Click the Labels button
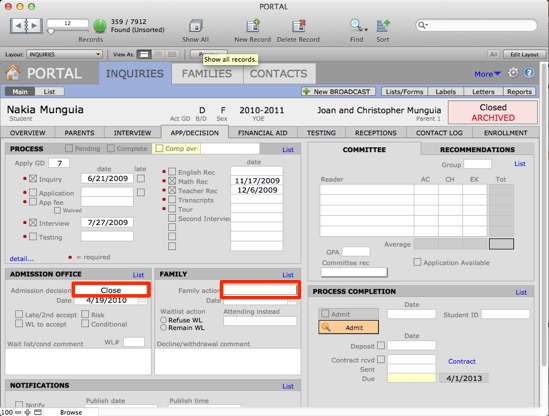Image resolution: width=549 pixels, height=416 pixels. click(446, 91)
